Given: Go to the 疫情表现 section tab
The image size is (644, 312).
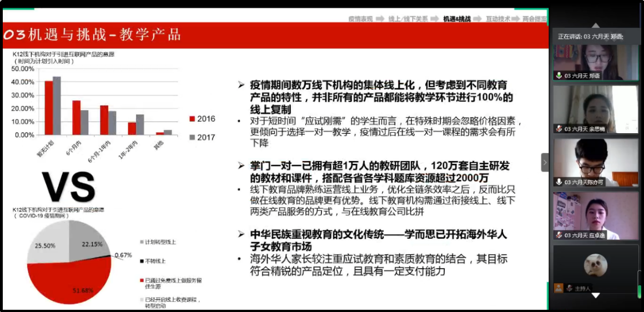Looking at the screenshot, I should pyautogui.click(x=361, y=19).
